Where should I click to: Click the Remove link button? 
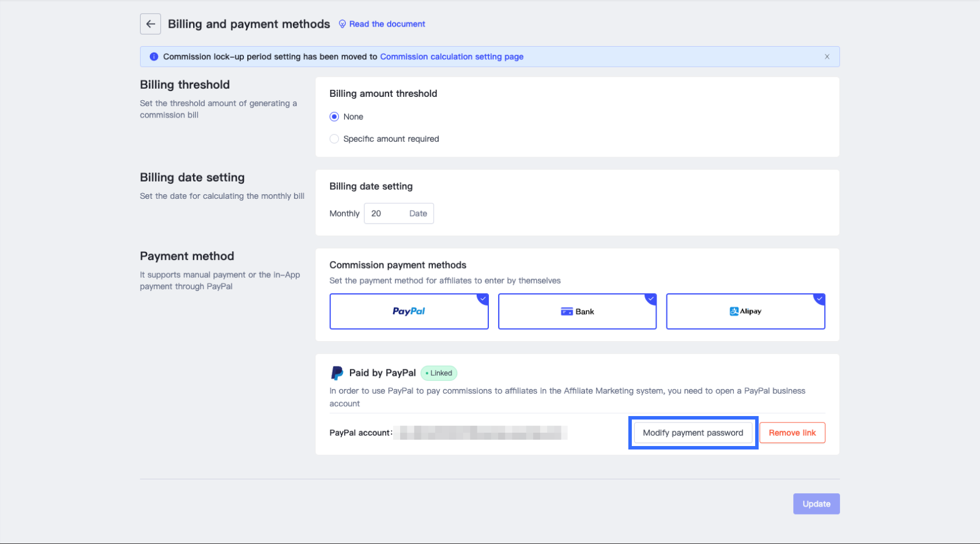click(x=792, y=433)
